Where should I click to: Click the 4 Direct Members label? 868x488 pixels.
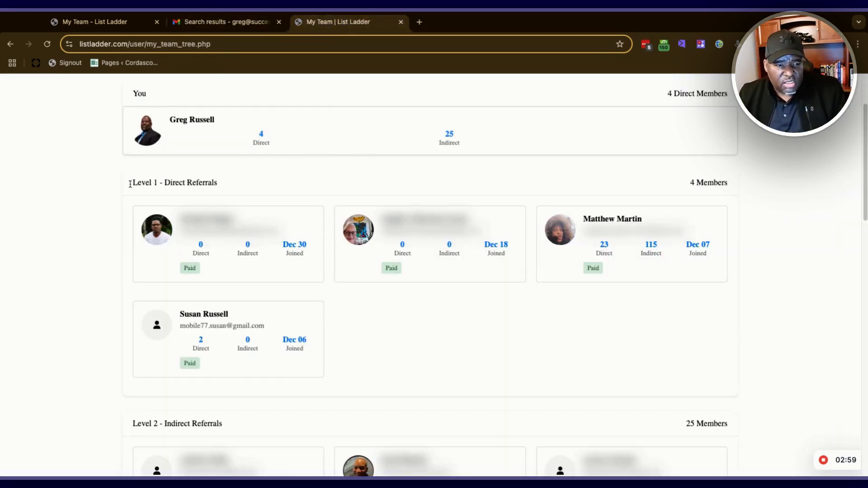(697, 94)
